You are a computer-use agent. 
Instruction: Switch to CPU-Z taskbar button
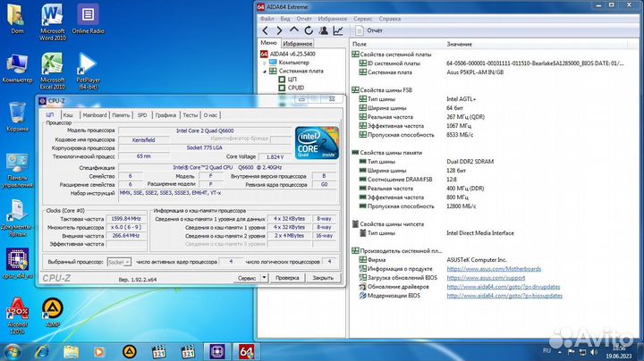tap(216, 351)
